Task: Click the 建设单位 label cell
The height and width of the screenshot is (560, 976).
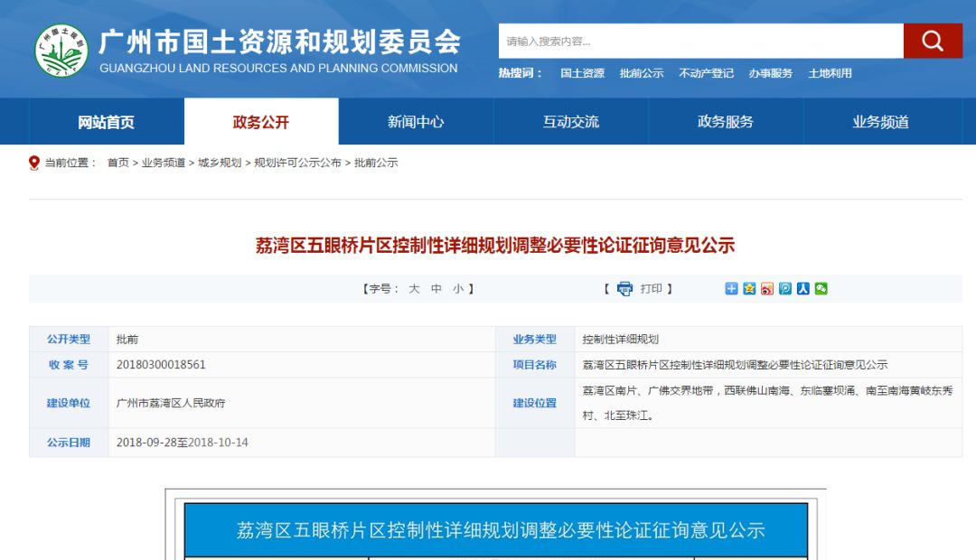Action: [x=69, y=403]
